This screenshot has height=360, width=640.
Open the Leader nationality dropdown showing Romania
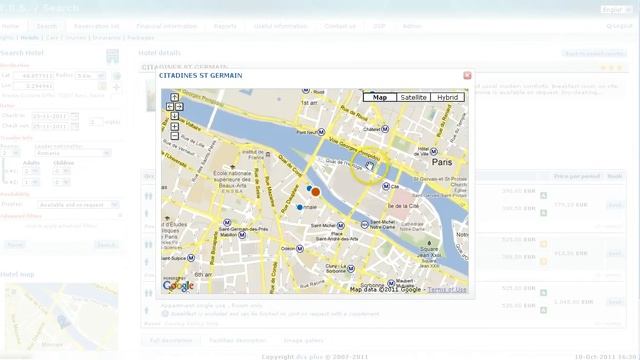[73, 153]
